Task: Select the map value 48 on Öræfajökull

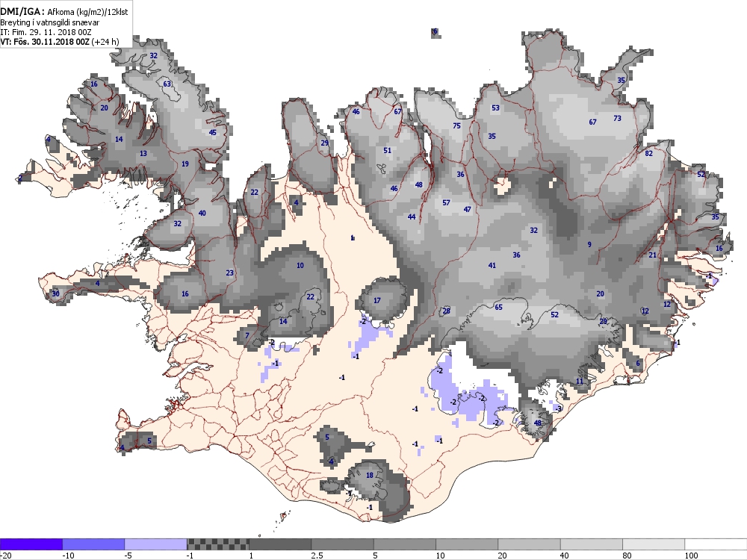Action: pos(538,423)
